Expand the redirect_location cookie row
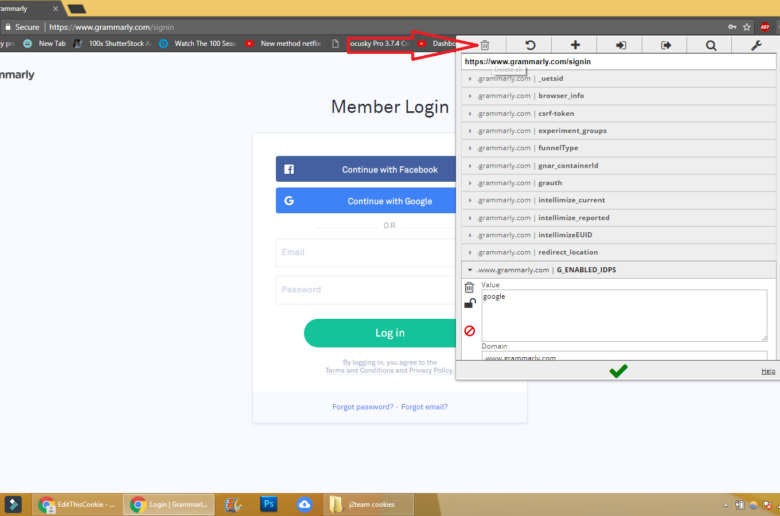The width and height of the screenshot is (780, 516). tap(618, 252)
